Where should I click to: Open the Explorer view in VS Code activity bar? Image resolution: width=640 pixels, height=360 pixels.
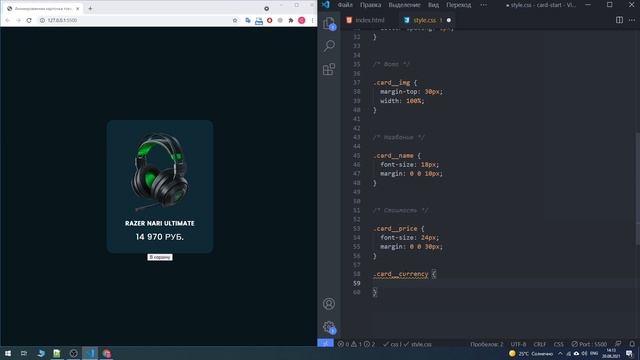pos(329,24)
